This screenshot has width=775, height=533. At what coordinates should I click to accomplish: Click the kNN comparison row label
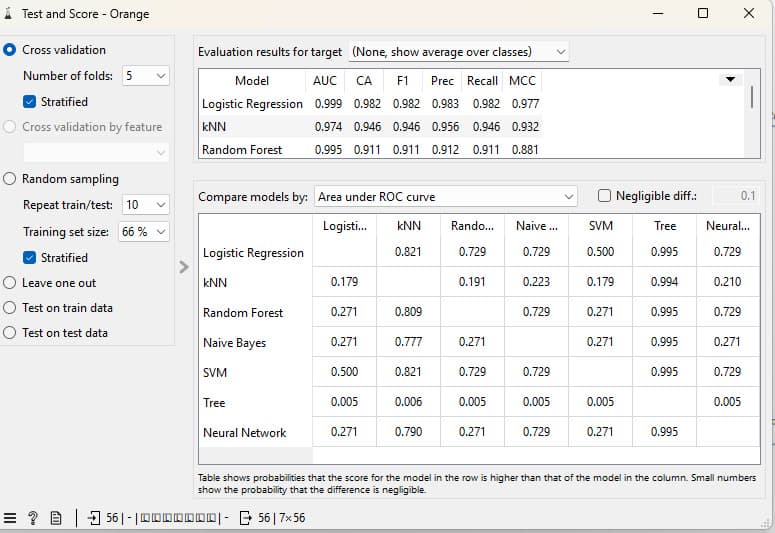[215, 283]
